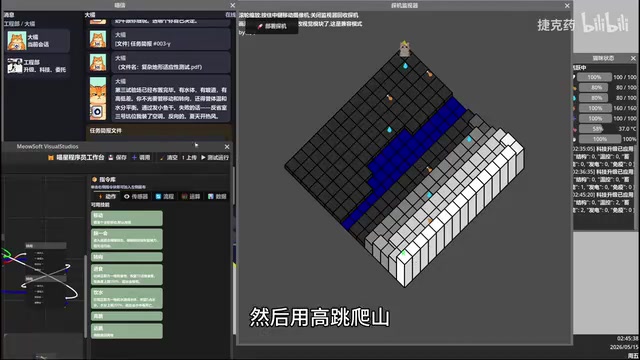The height and width of the screenshot is (360, 640).
Task: Click the 复杂地形适应性测试.pdf message
Action: (x=171, y=63)
